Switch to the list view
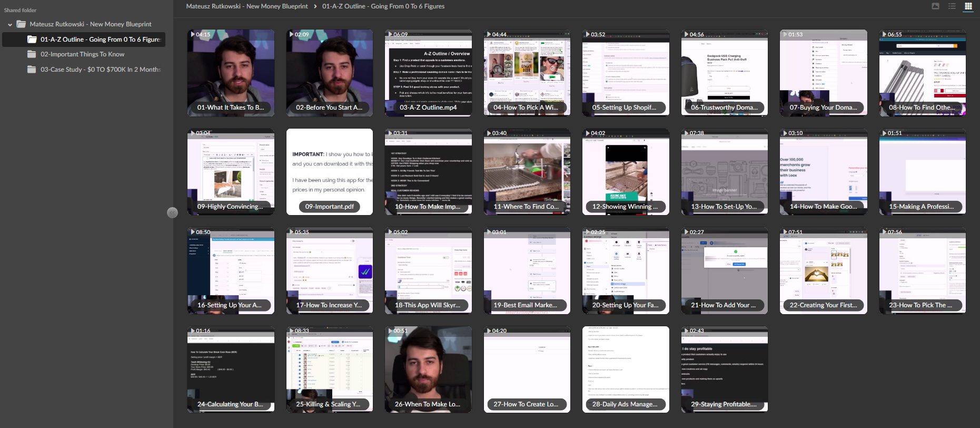This screenshot has height=428, width=980. click(952, 6)
